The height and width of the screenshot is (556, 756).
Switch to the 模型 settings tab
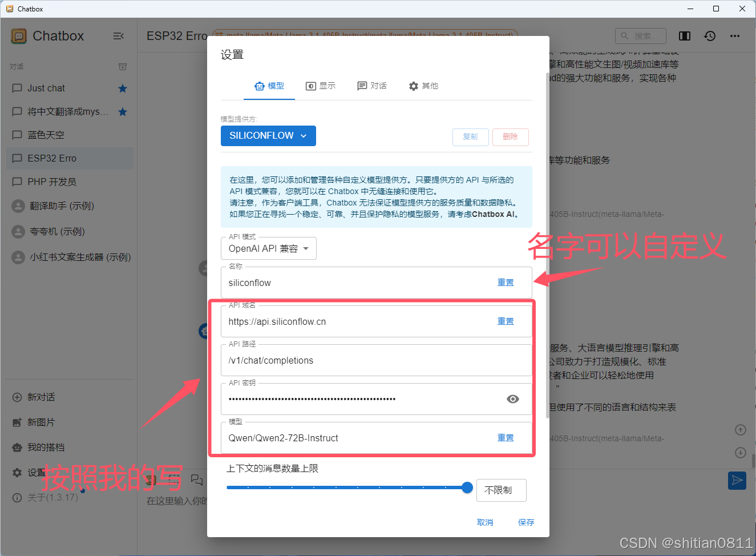pyautogui.click(x=269, y=86)
